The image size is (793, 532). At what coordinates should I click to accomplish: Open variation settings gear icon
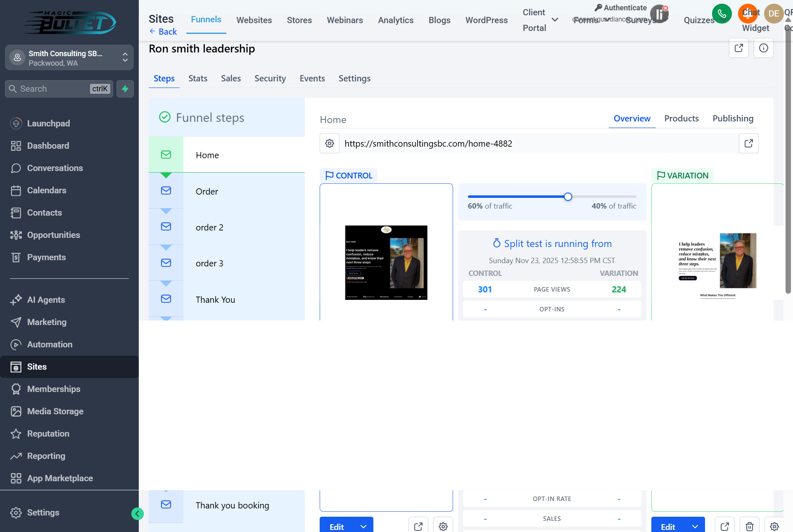click(774, 526)
